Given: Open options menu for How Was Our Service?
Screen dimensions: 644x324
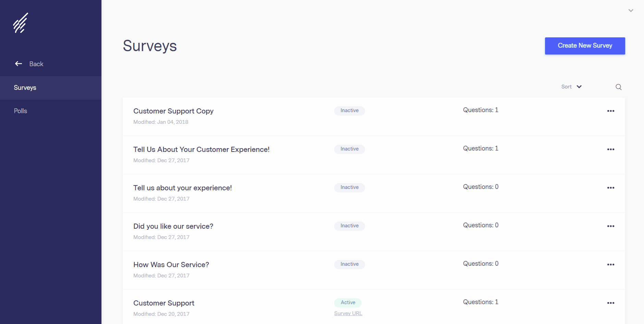Looking at the screenshot, I should tap(611, 265).
